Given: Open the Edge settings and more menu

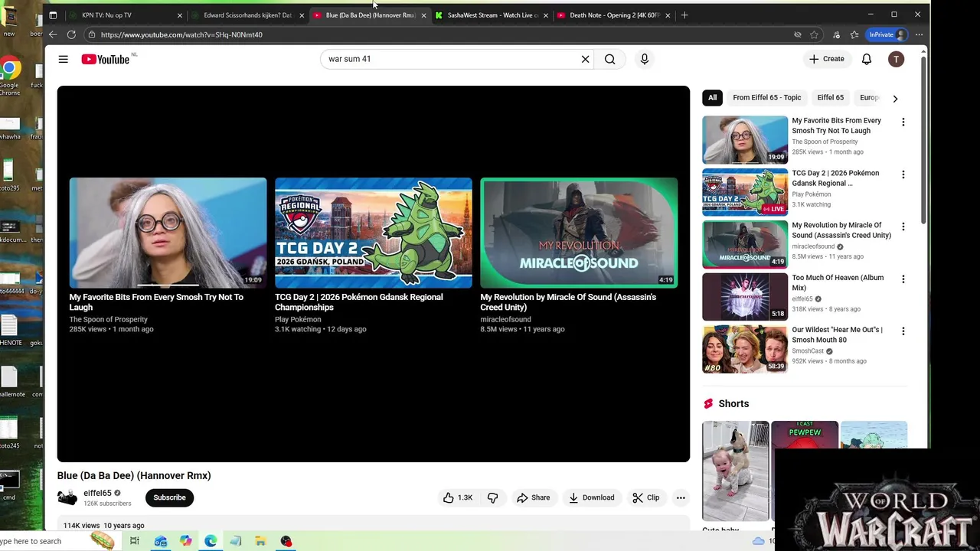Looking at the screenshot, I should tap(919, 34).
